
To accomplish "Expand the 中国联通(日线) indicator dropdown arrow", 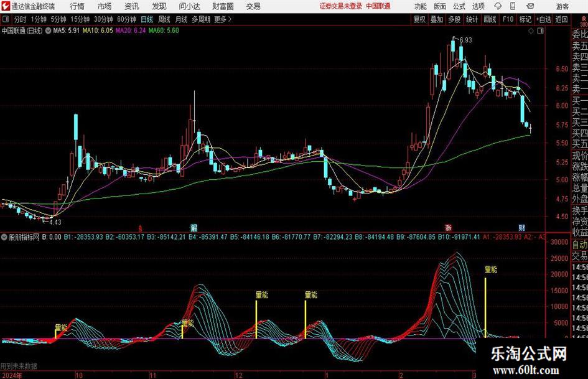I will 49,30.
